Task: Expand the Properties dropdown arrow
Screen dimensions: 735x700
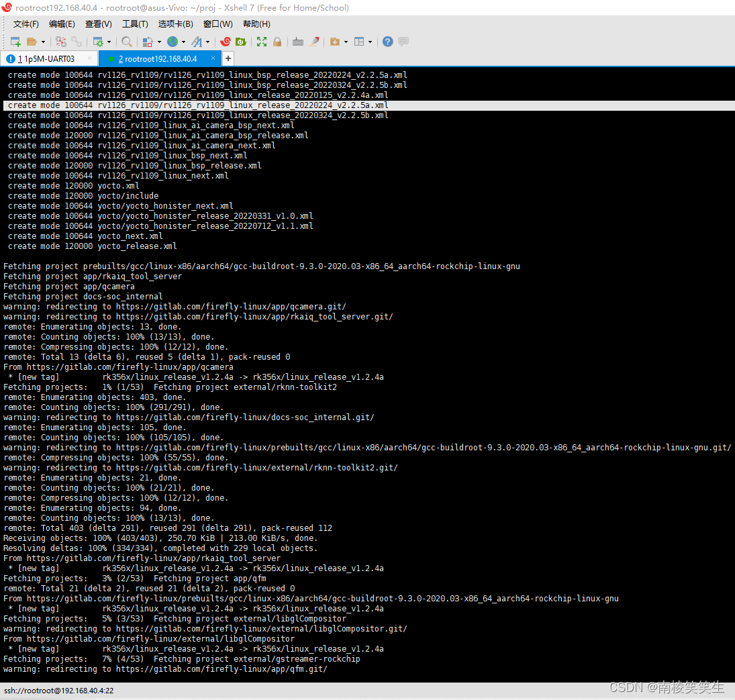Action: point(109,42)
